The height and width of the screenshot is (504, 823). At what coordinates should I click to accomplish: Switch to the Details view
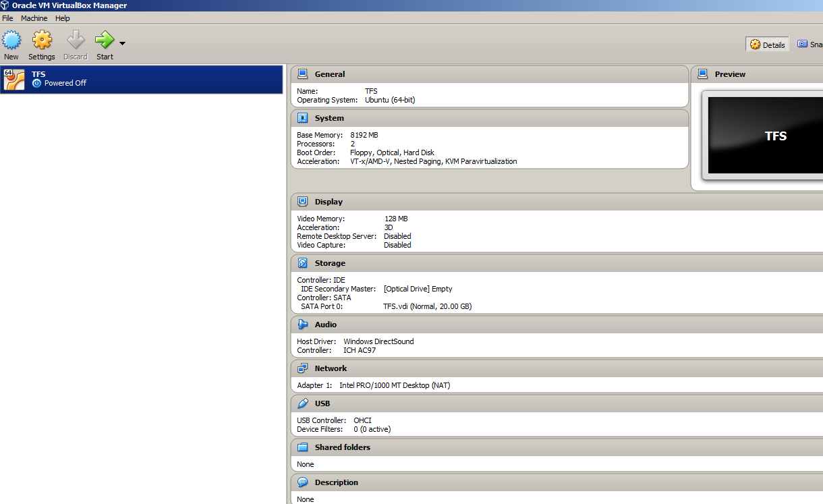[767, 45]
